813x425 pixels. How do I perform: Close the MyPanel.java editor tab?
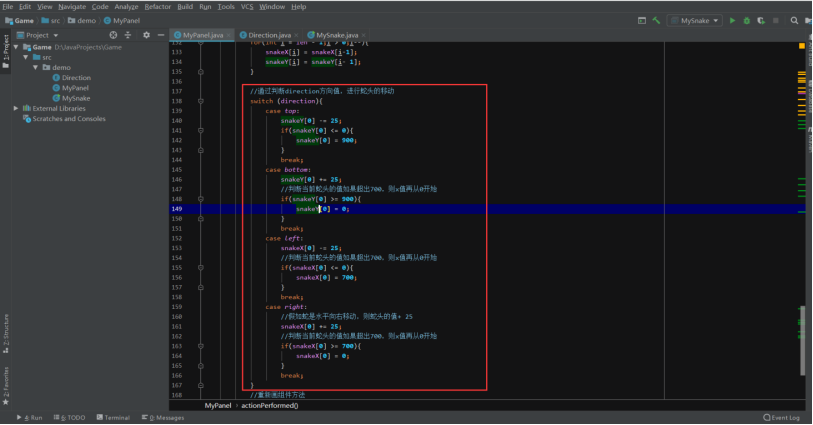pos(228,35)
